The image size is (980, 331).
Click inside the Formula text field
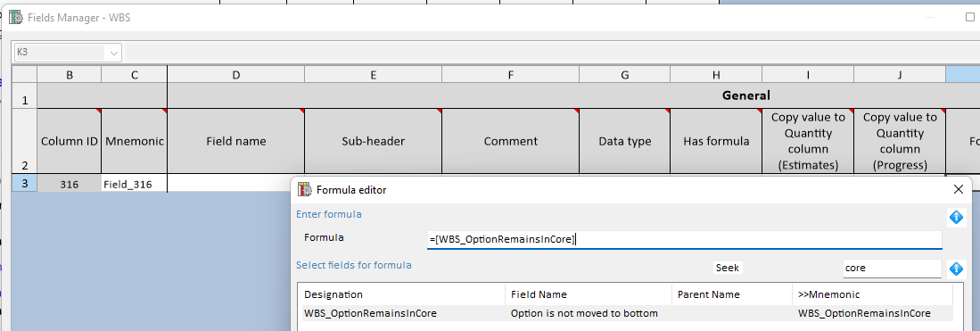pyautogui.click(x=684, y=239)
